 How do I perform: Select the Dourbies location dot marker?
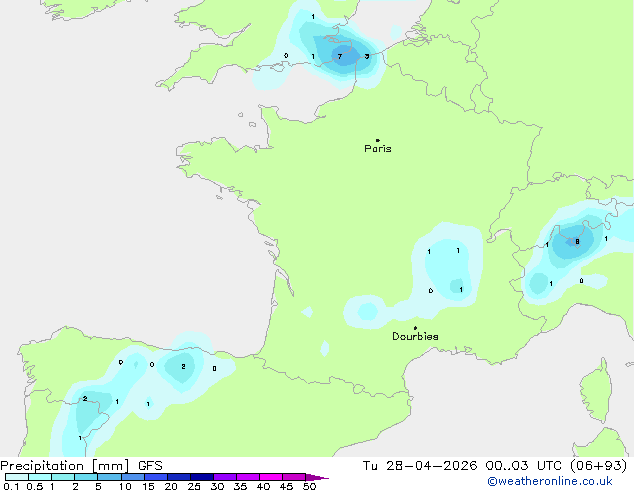[415, 328]
